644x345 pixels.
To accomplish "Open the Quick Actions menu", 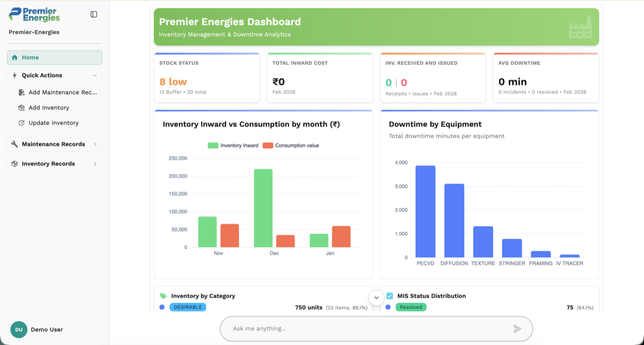I will pos(55,76).
